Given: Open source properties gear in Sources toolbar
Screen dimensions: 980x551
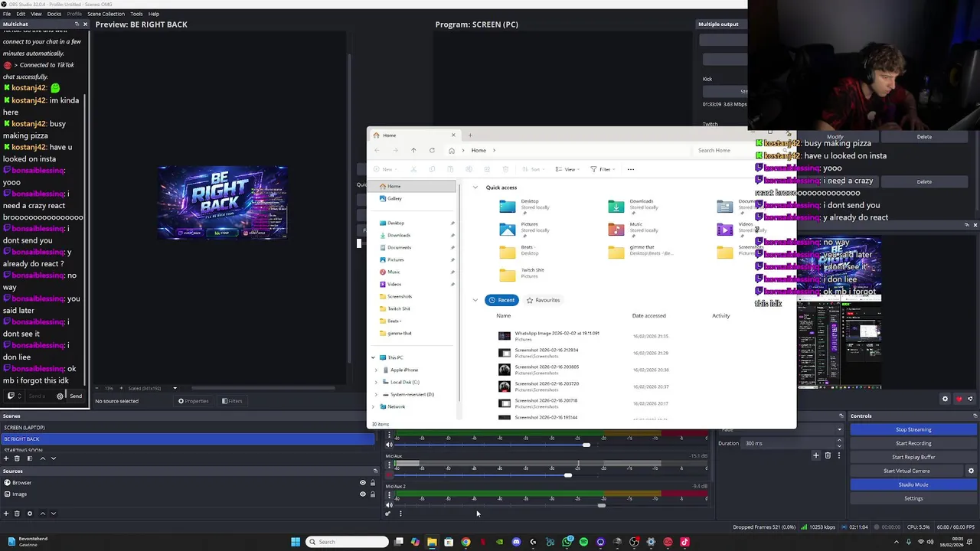Looking at the screenshot, I should (x=30, y=514).
